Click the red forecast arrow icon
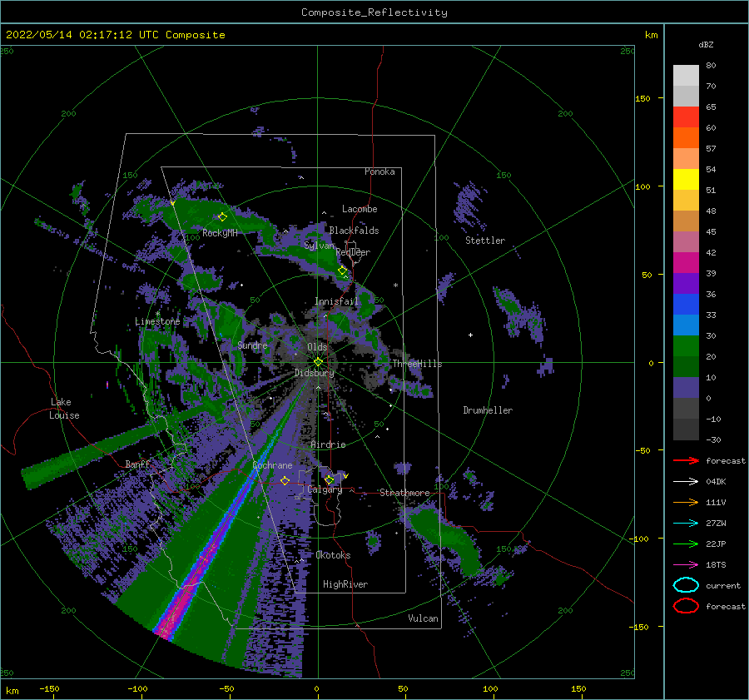749x700 pixels. pyautogui.click(x=686, y=460)
